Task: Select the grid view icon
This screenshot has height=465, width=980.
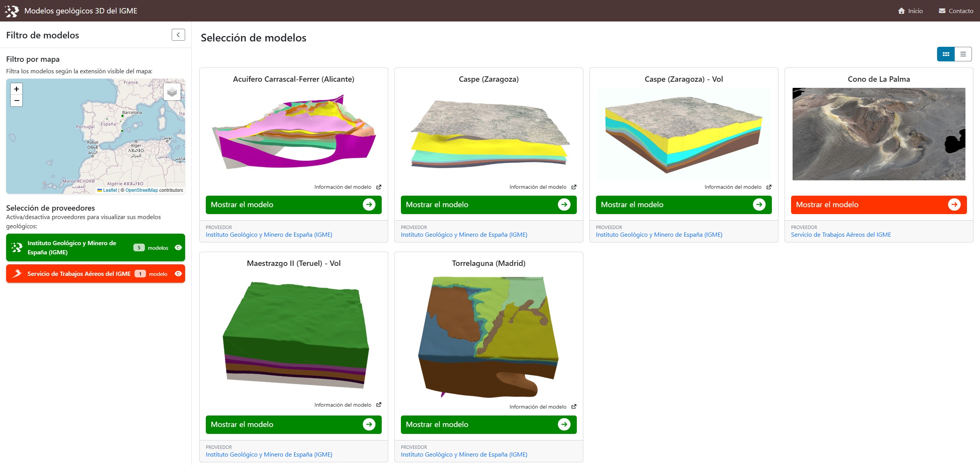Action: pyautogui.click(x=946, y=54)
